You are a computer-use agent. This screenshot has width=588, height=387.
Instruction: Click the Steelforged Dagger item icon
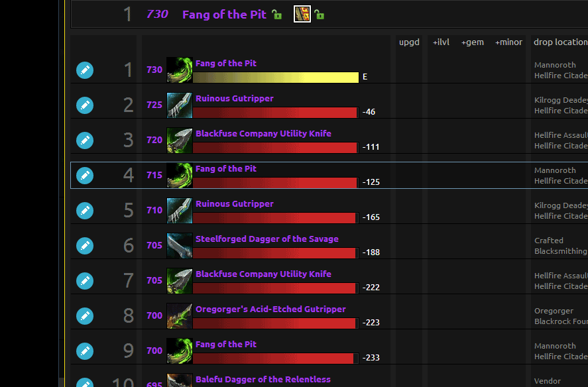coord(180,246)
